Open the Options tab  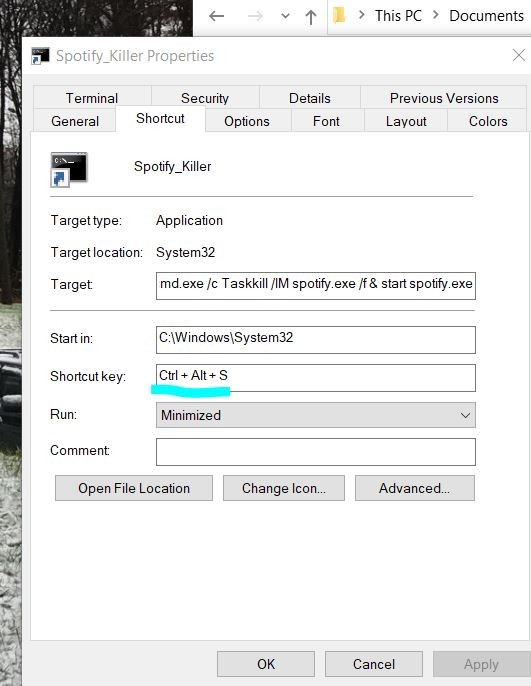pyautogui.click(x=247, y=121)
